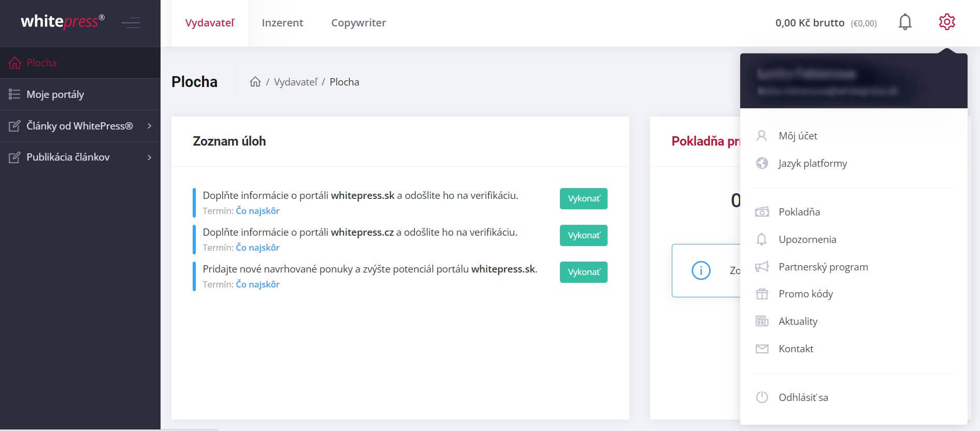Click Vykonať for new suggested offers task
The height and width of the screenshot is (431, 980).
[584, 272]
